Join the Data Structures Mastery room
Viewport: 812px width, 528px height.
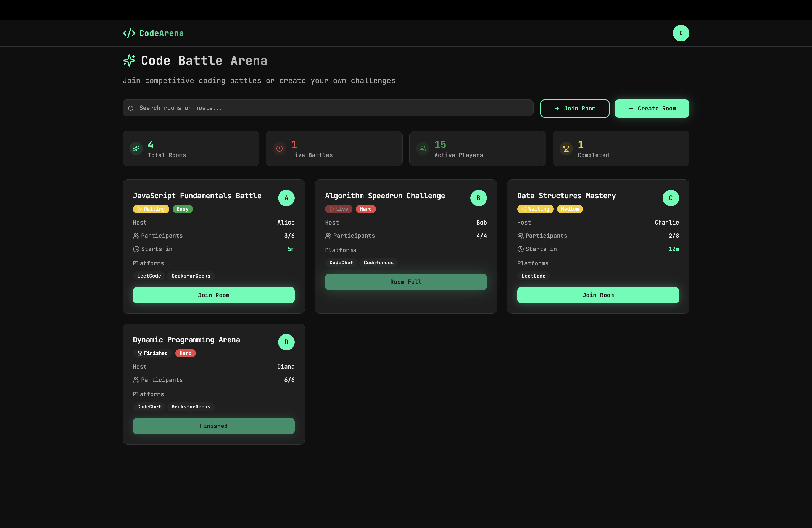coord(598,295)
